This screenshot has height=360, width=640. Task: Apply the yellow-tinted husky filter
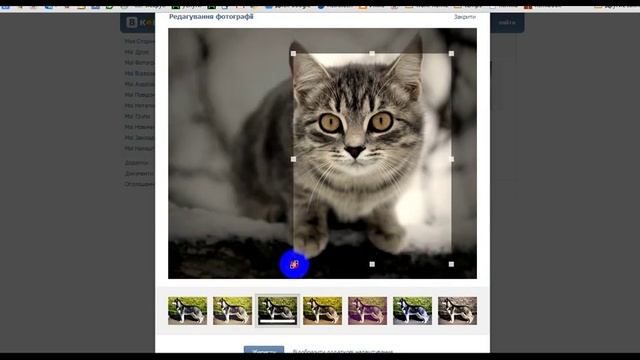[x=322, y=311]
